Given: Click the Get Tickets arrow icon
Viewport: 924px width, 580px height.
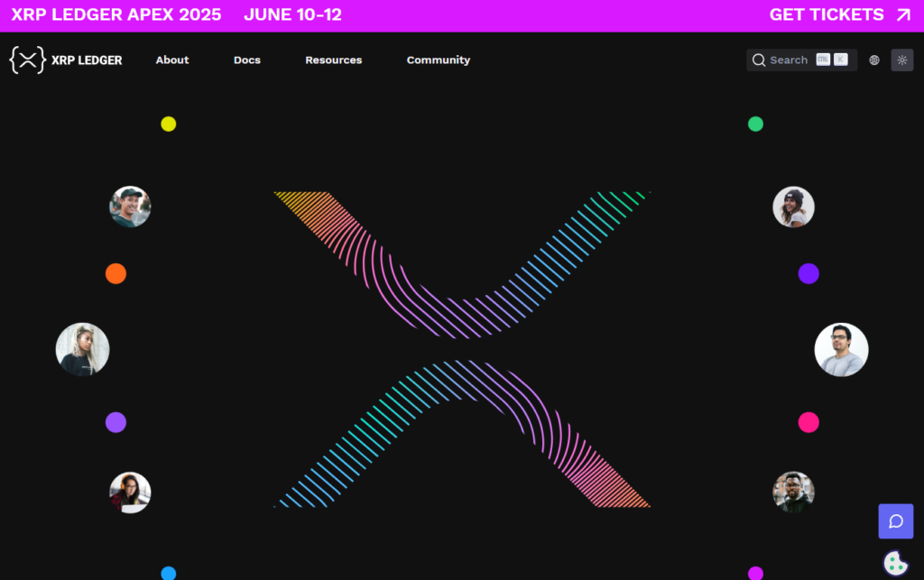Looking at the screenshot, I should click(x=903, y=14).
